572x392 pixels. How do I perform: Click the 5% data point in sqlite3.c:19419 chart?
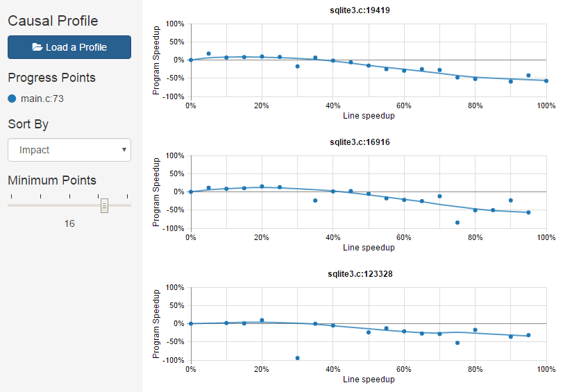click(x=208, y=53)
